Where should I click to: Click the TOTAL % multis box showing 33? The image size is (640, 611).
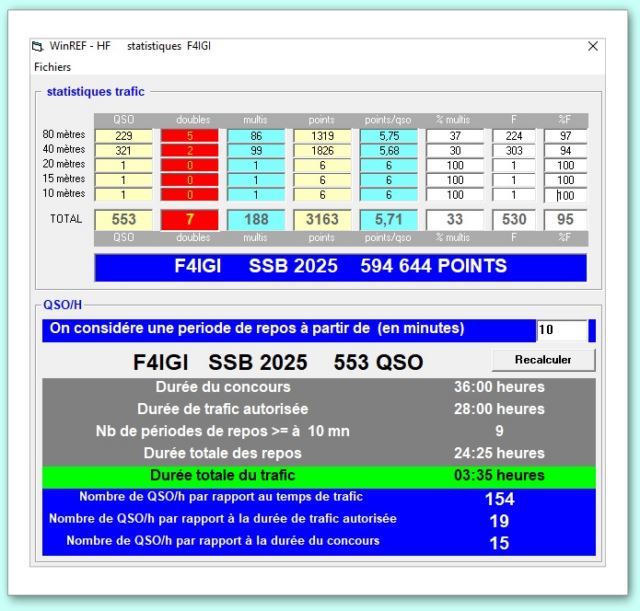point(454,219)
